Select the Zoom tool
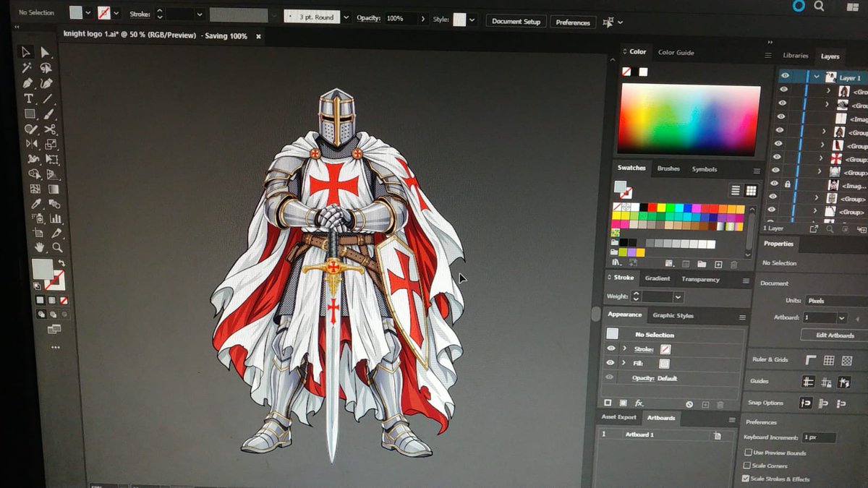Image resolution: width=868 pixels, height=488 pixels. coord(57,247)
